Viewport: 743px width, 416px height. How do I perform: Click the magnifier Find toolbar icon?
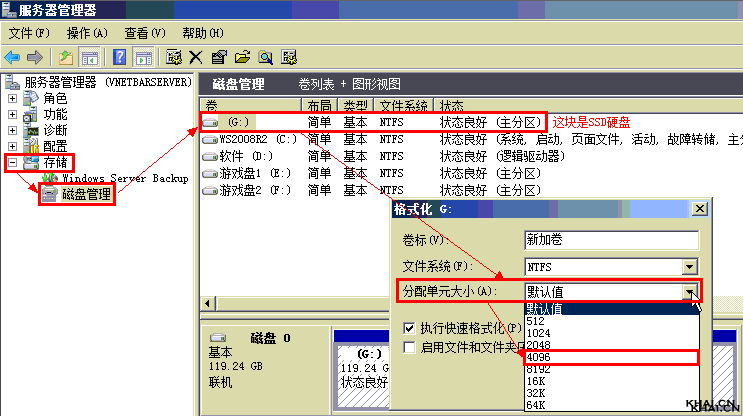point(266,57)
